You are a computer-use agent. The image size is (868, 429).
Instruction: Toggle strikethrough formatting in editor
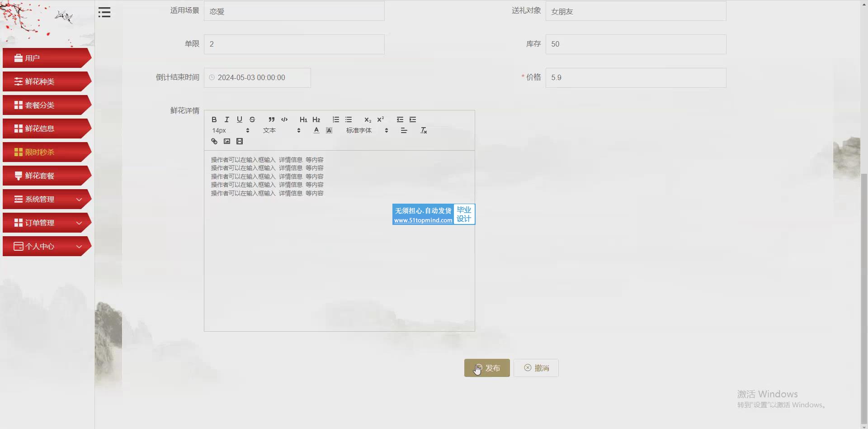click(x=252, y=119)
